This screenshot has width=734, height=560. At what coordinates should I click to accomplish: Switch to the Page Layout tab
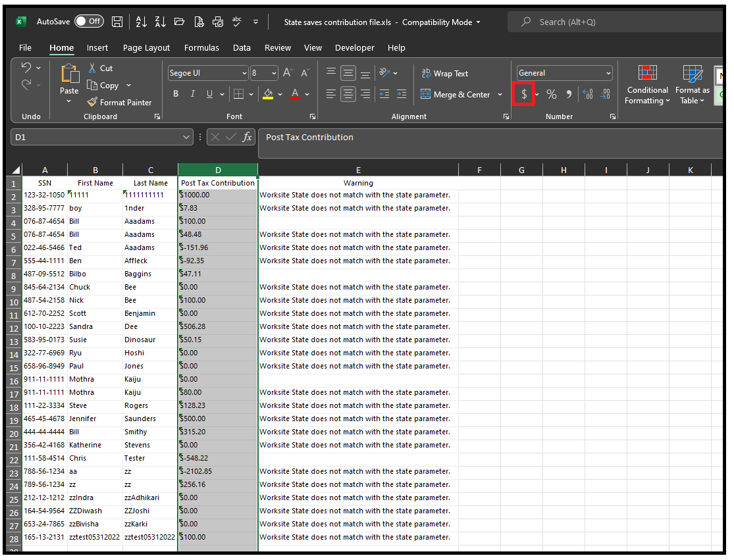(x=147, y=48)
